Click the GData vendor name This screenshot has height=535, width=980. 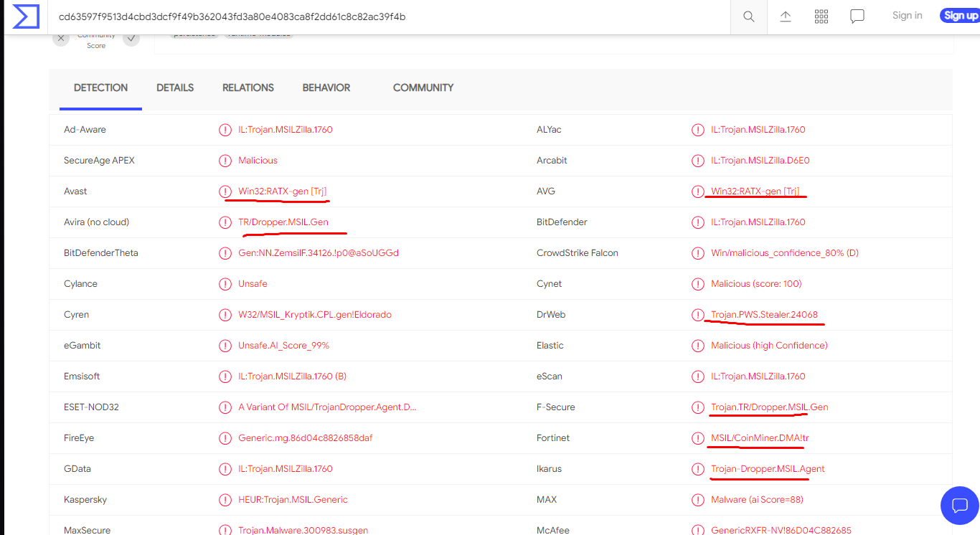[x=77, y=469]
